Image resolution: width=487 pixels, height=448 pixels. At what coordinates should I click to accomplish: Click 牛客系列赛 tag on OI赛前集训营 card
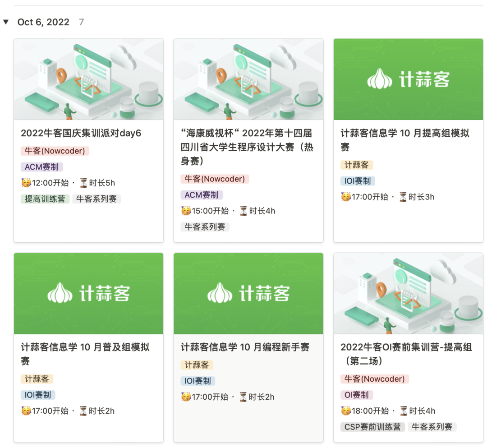432,427
